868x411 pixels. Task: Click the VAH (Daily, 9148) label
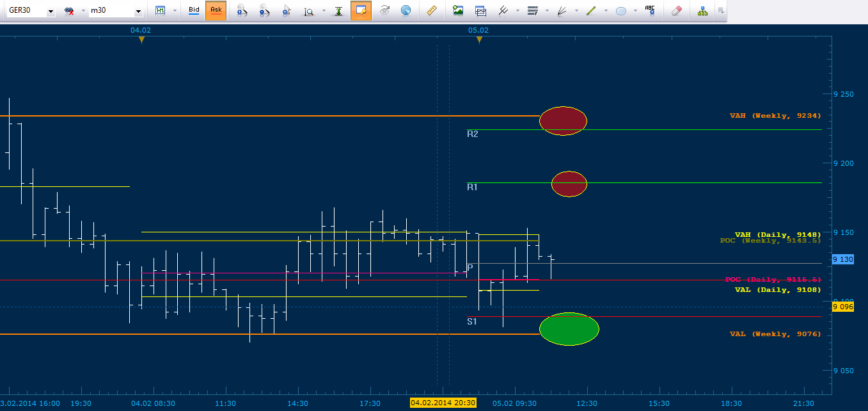tap(778, 235)
